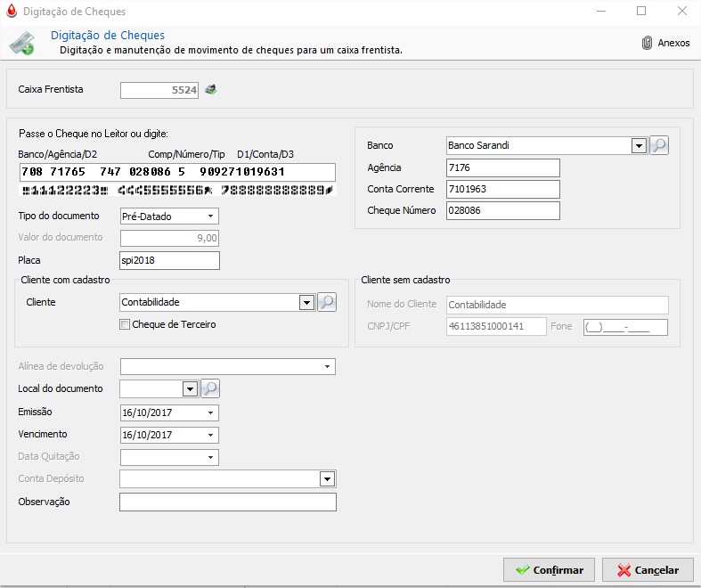Open the Tipo do documento dropdown
Screen dimensions: 701x588
[x=210, y=216]
